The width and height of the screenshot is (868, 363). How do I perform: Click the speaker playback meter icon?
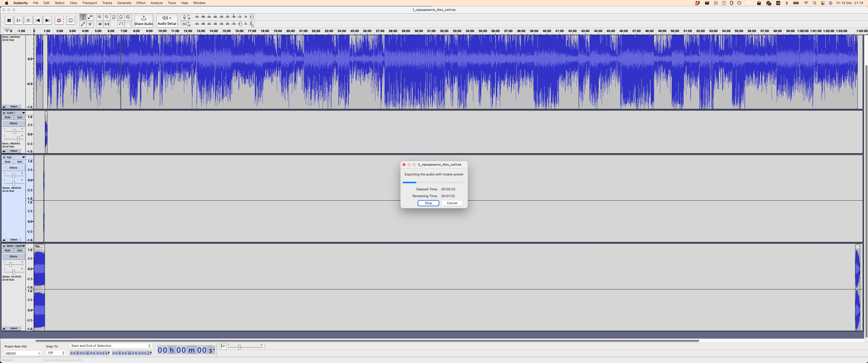pyautogui.click(x=184, y=24)
